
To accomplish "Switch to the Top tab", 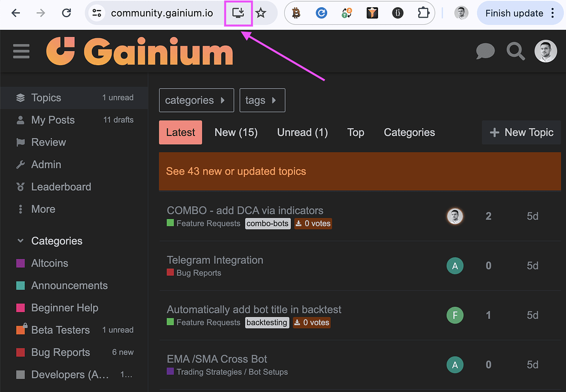I will click(355, 132).
